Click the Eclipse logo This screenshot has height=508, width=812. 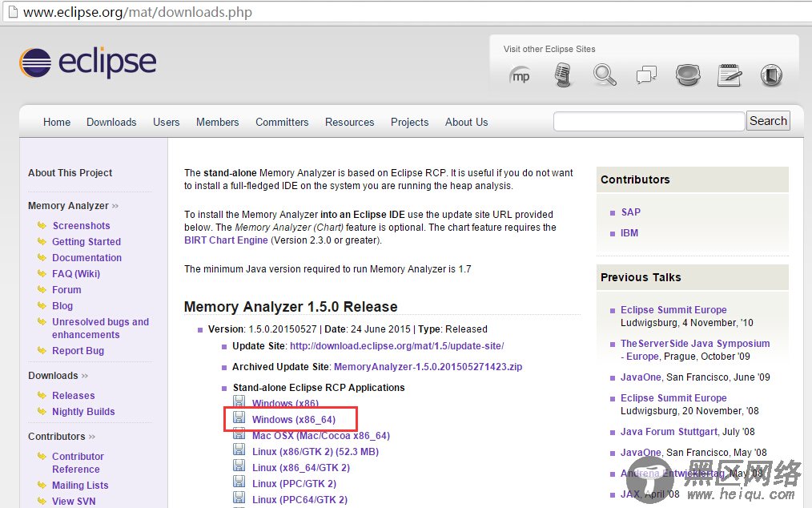pos(87,62)
